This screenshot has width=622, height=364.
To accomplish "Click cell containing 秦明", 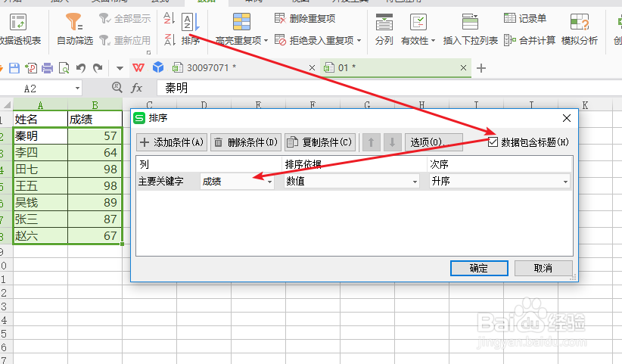I will (40, 136).
